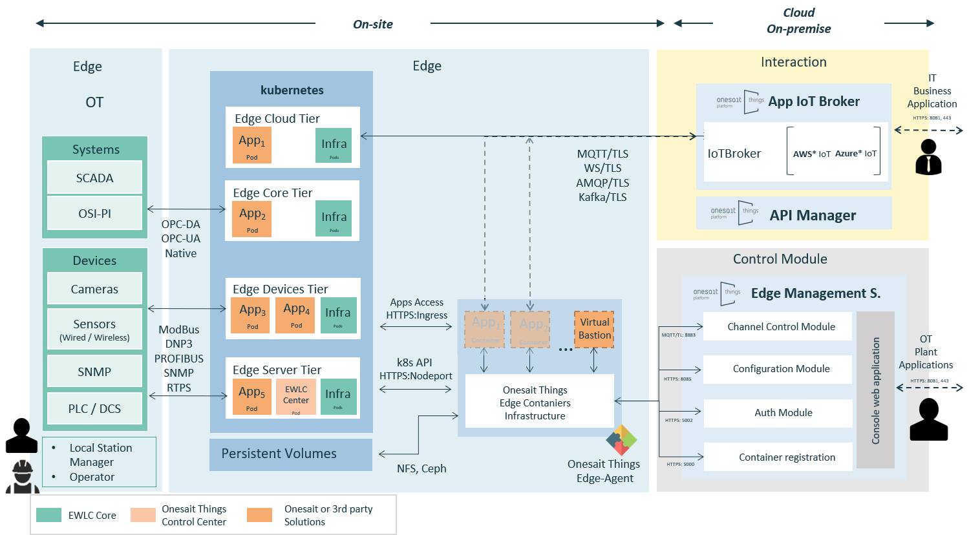Image resolution: width=980 pixels, height=535 pixels.
Task: Click the HTTPS: 5002 port label
Action: coord(679,420)
